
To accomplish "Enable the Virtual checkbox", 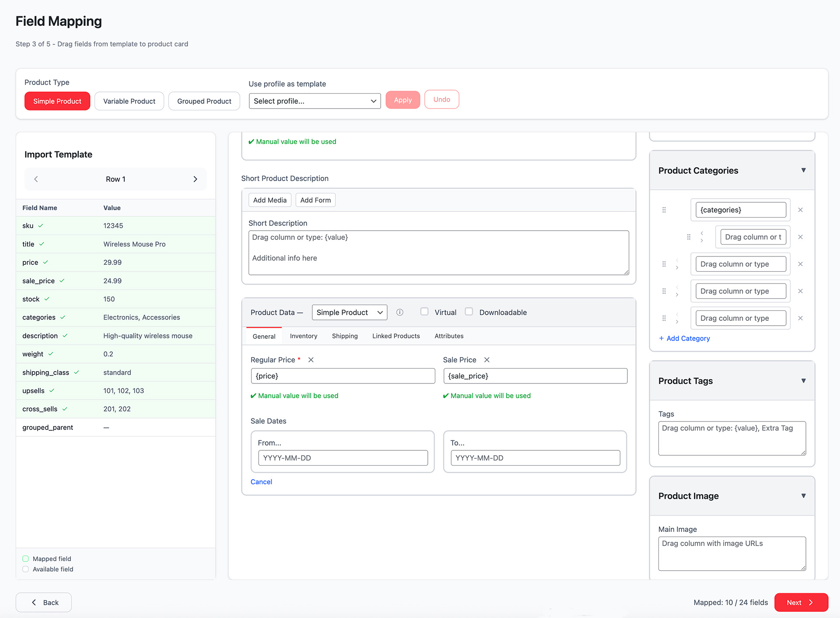I will 424,312.
